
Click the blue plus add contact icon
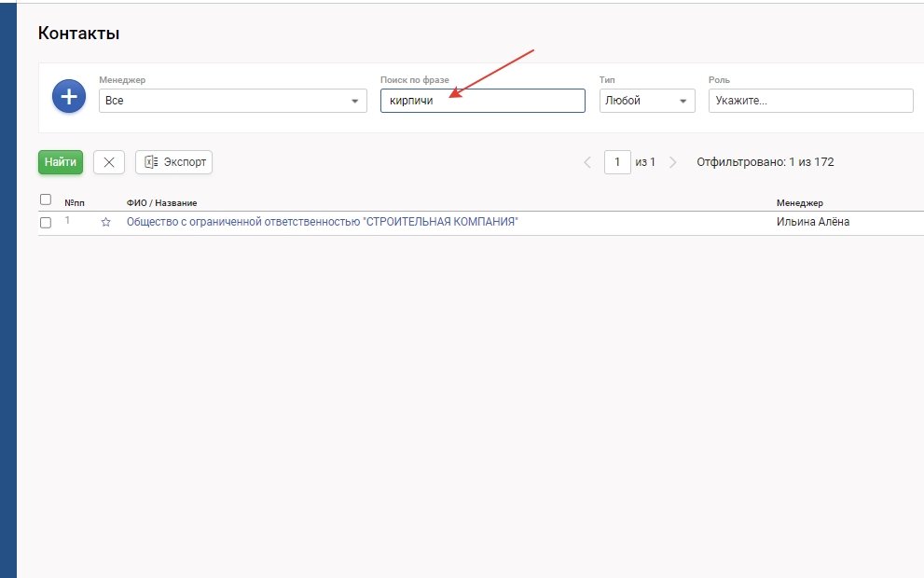pos(68,97)
